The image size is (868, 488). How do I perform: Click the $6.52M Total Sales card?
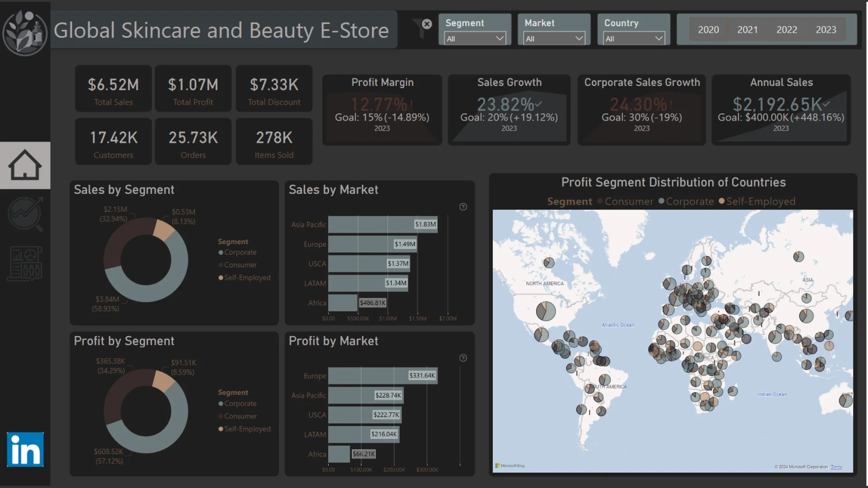[x=113, y=89]
